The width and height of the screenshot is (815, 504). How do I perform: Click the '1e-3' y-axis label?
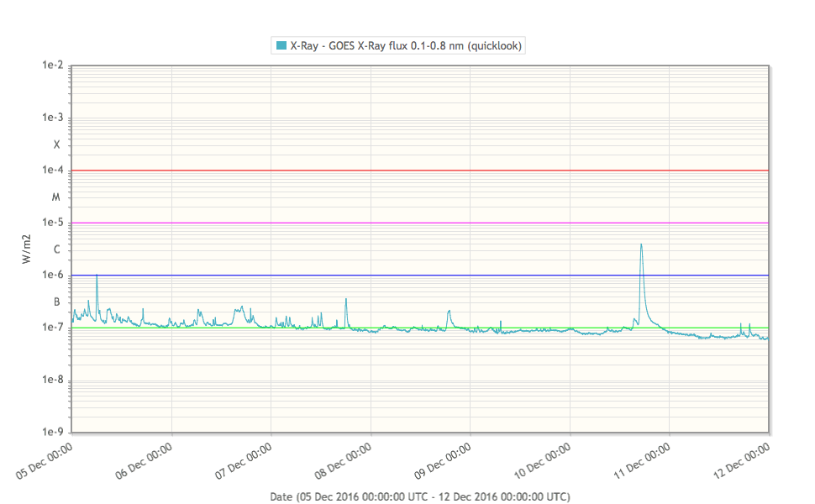tap(52, 118)
